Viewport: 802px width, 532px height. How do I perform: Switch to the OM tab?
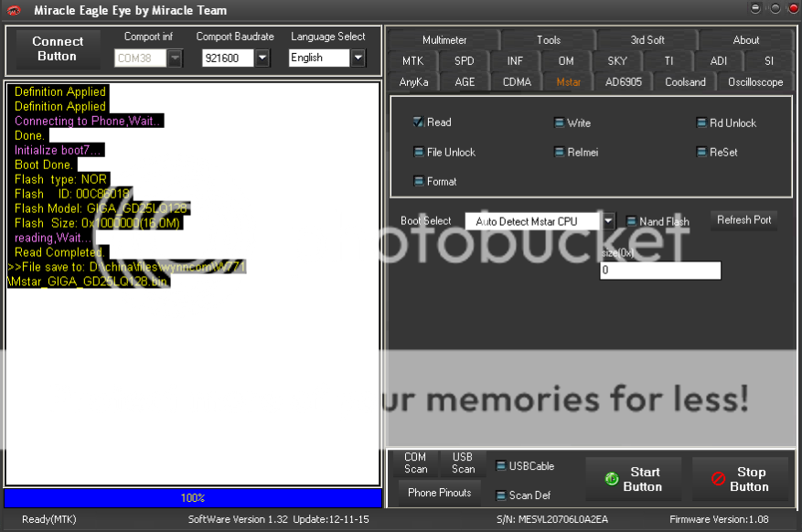point(566,61)
